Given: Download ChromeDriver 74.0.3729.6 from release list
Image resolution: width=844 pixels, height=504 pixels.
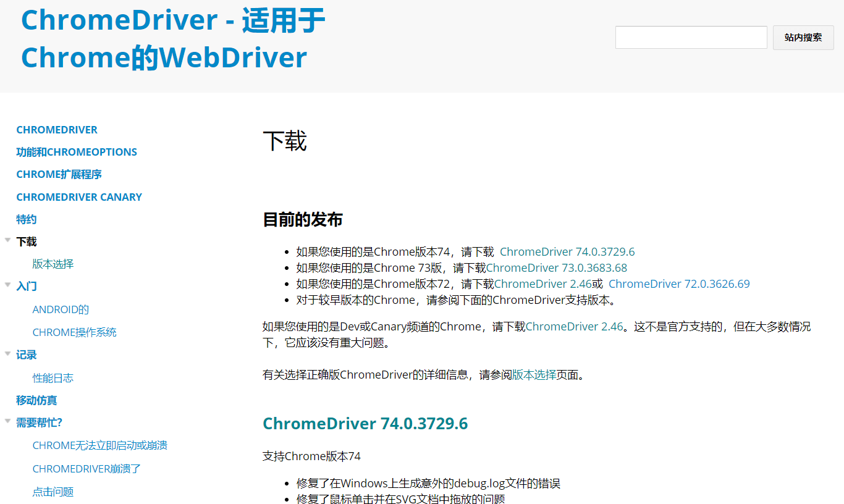Looking at the screenshot, I should pyautogui.click(x=567, y=251).
